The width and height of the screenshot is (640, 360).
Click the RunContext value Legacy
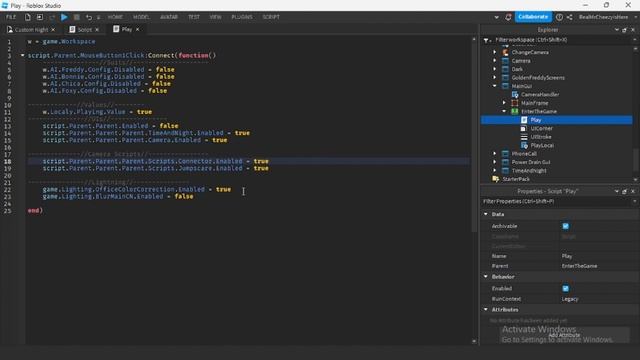click(x=570, y=299)
